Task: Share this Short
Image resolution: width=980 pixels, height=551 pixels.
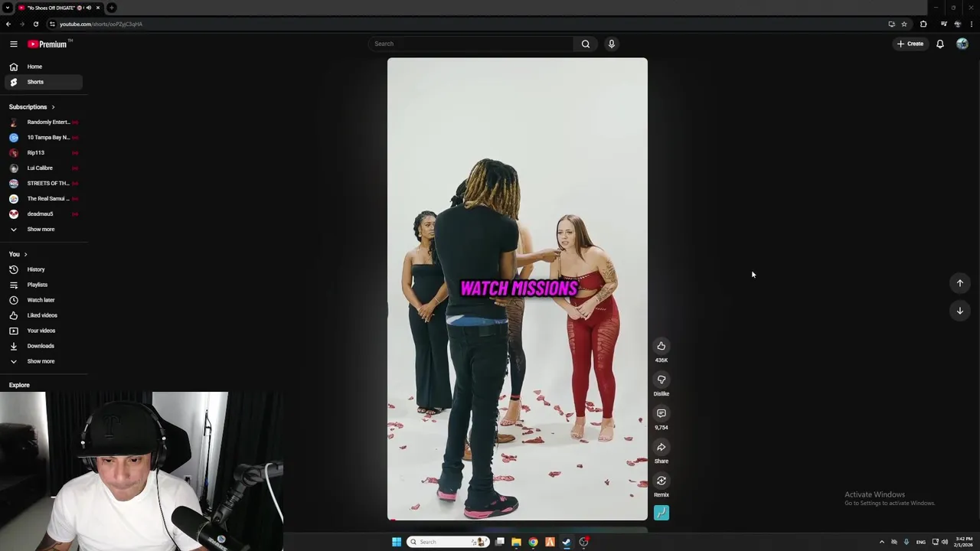Action: click(661, 447)
